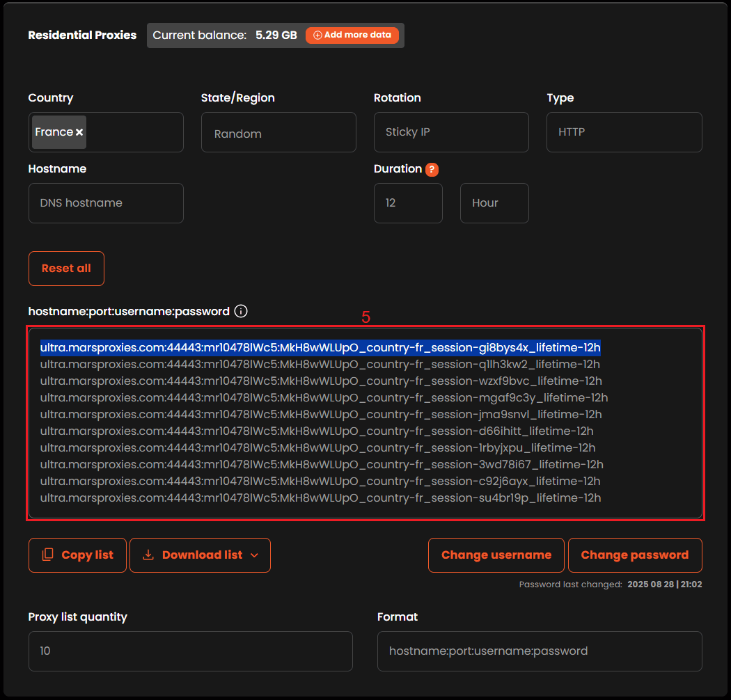Image resolution: width=731 pixels, height=700 pixels.
Task: Click the proxy line with session-c92j6ayx
Action: click(x=320, y=482)
